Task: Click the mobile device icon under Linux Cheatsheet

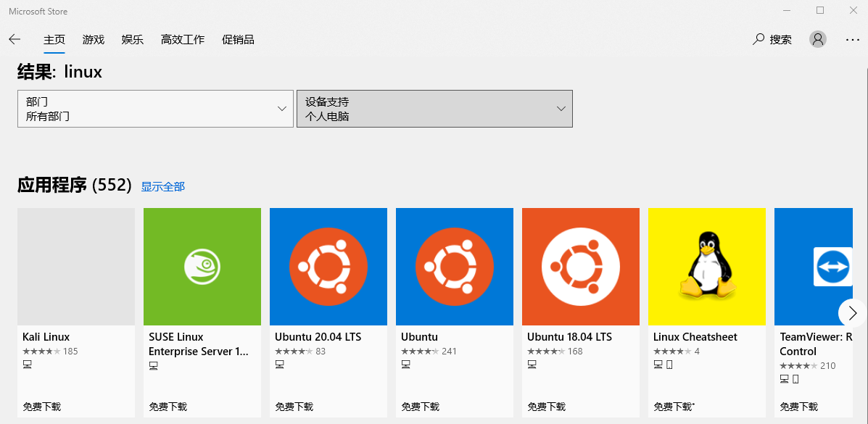Action: [x=669, y=365]
